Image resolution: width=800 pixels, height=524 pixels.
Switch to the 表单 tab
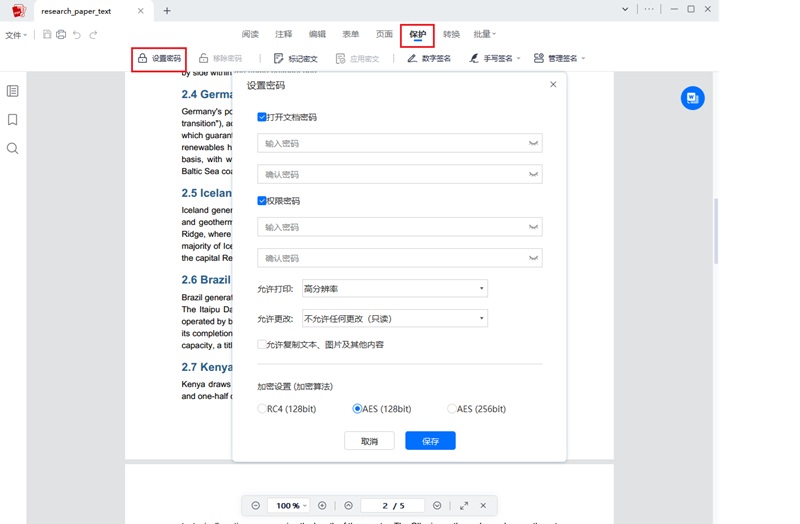[351, 34]
